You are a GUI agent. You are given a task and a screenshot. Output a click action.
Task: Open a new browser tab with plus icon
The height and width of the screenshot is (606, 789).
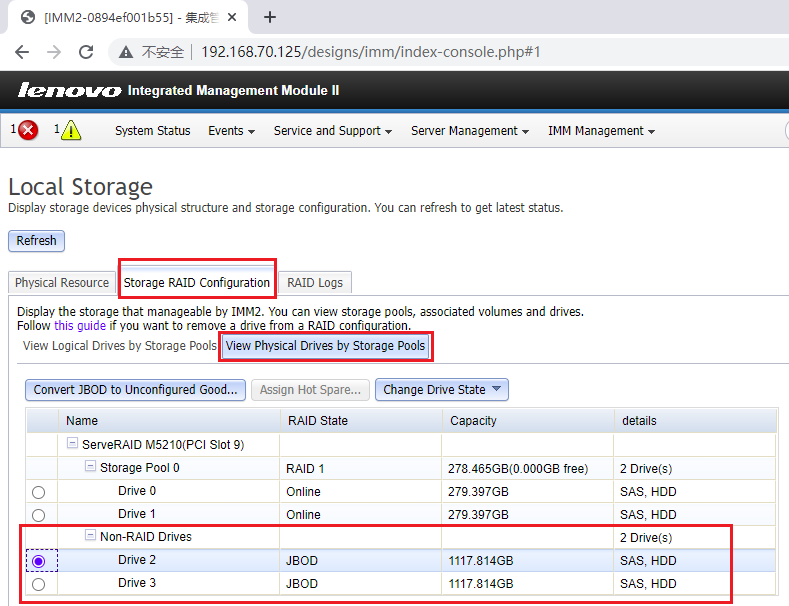269,17
